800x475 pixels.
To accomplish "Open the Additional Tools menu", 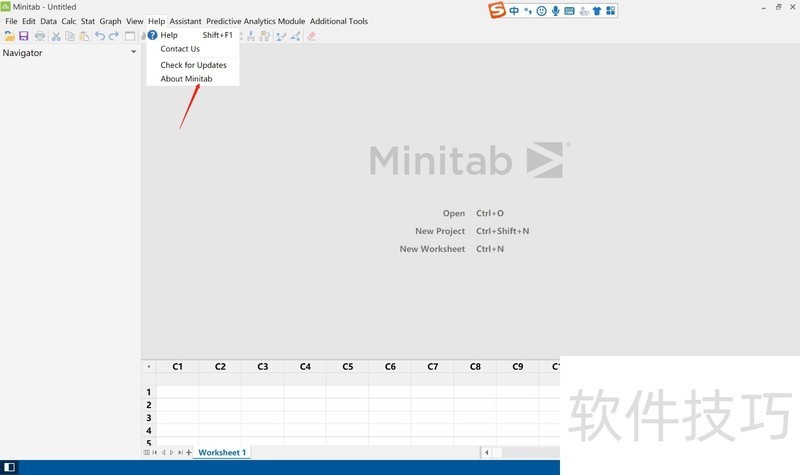I will click(x=339, y=21).
